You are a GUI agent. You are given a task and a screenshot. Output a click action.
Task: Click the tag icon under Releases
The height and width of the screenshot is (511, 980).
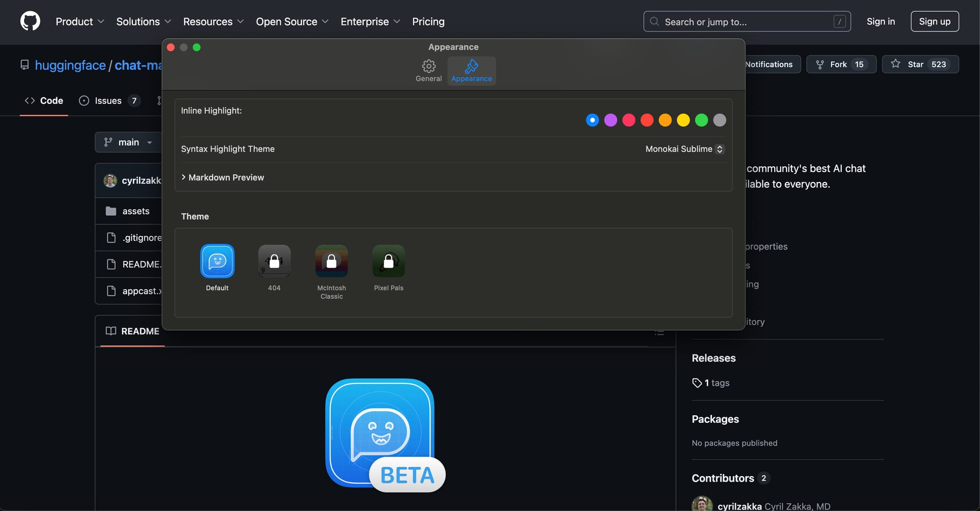click(x=697, y=383)
